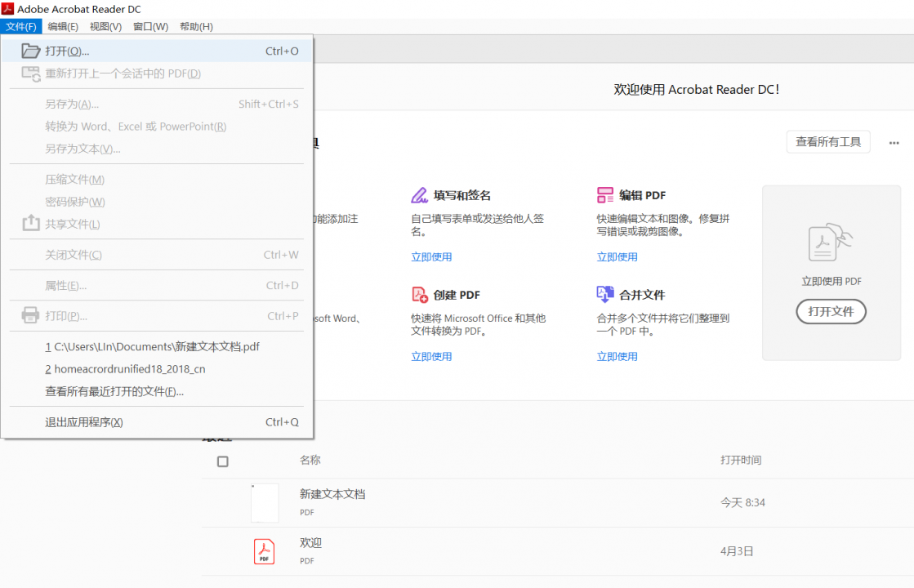Choose 打开(O)... from the file menu
This screenshot has width=914, height=588.
pos(157,51)
